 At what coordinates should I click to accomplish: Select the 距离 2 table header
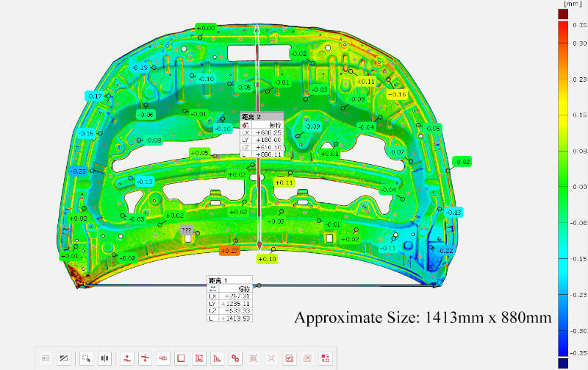pyautogui.click(x=262, y=117)
